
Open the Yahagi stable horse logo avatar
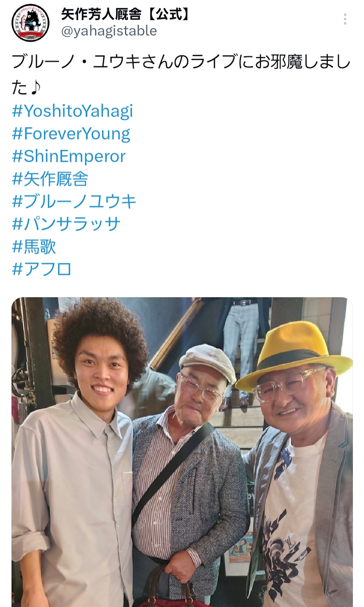click(30, 23)
